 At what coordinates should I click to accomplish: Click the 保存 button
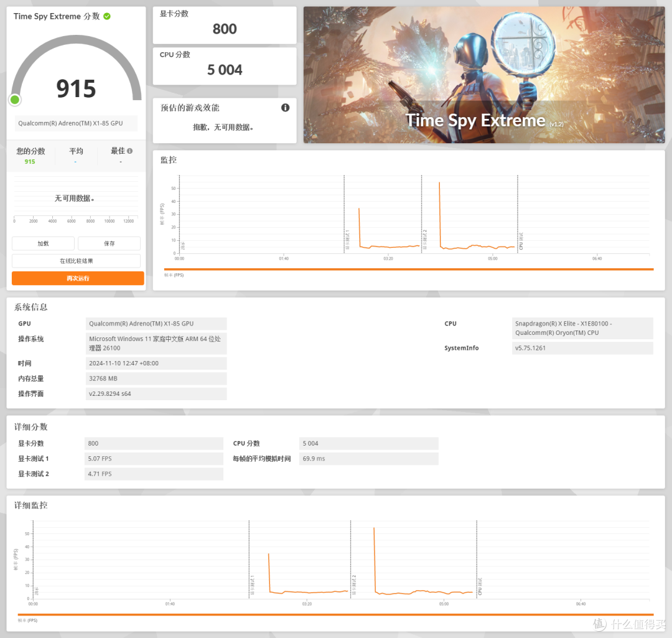(110, 243)
